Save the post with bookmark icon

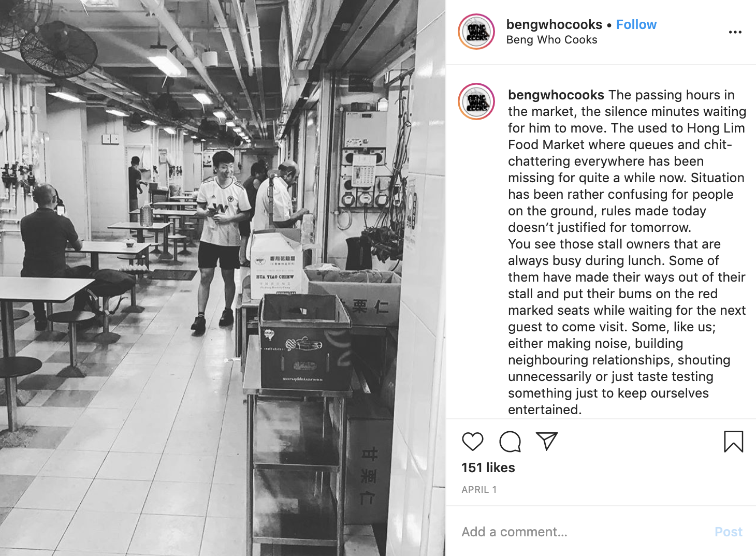click(x=733, y=442)
